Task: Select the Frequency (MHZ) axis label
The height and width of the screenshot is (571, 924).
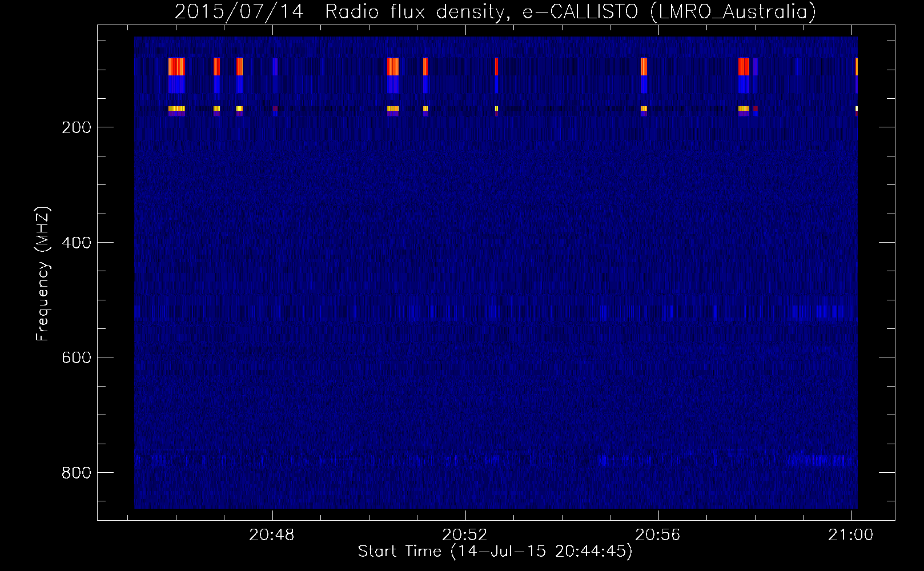Action: point(43,274)
